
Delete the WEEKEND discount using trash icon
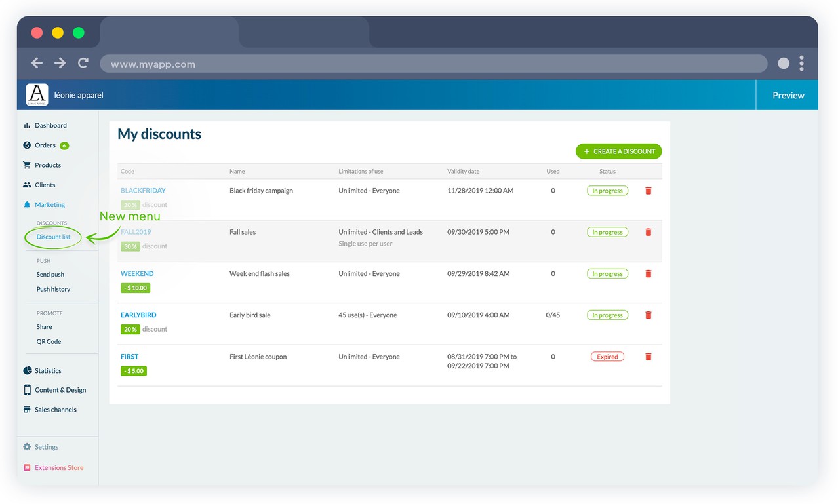648,274
